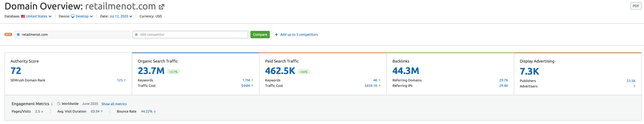Click the paid traffic value 462.5K
The width and height of the screenshot is (644, 124).
click(280, 71)
